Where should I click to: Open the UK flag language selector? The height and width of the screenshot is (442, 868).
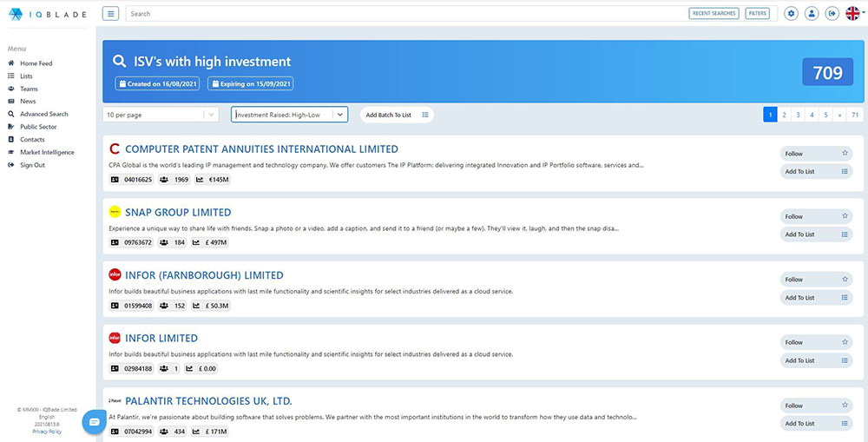point(852,13)
